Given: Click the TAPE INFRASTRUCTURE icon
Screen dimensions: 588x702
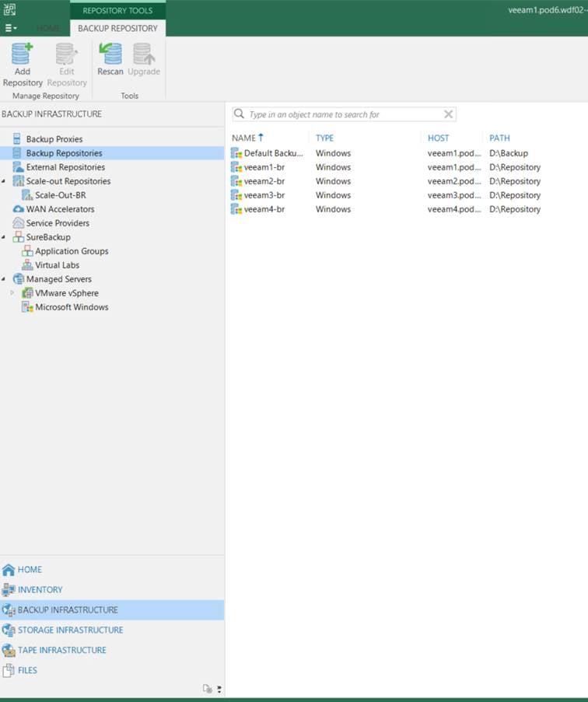Looking at the screenshot, I should (9, 650).
